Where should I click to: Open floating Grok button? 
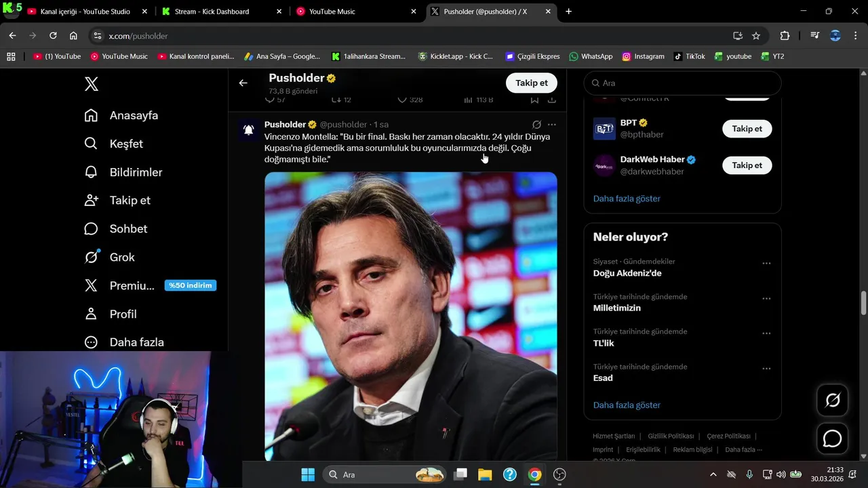click(832, 401)
